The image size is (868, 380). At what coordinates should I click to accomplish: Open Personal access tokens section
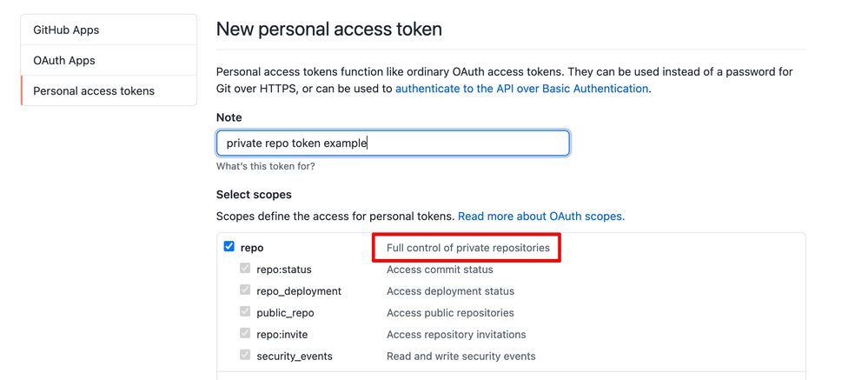tap(94, 90)
